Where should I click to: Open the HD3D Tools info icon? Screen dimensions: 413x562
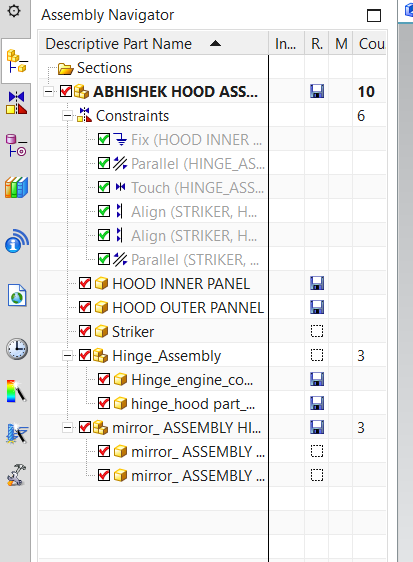[16, 241]
